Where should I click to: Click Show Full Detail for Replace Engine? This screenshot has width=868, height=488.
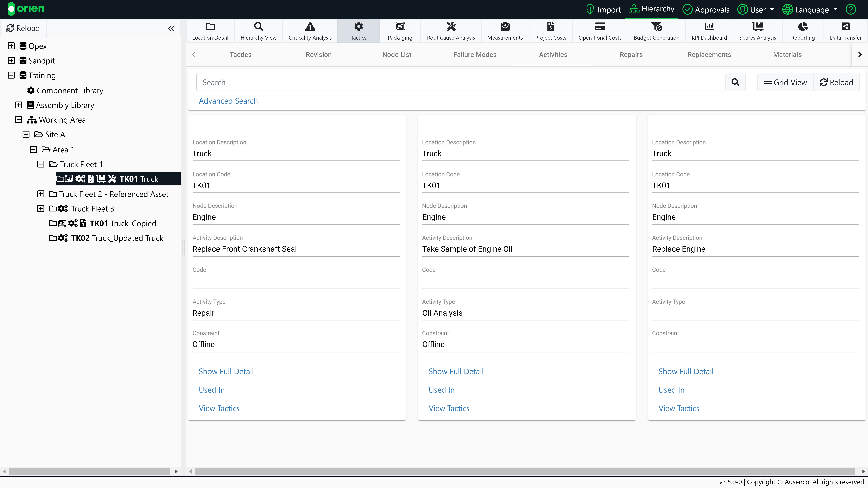tap(686, 371)
